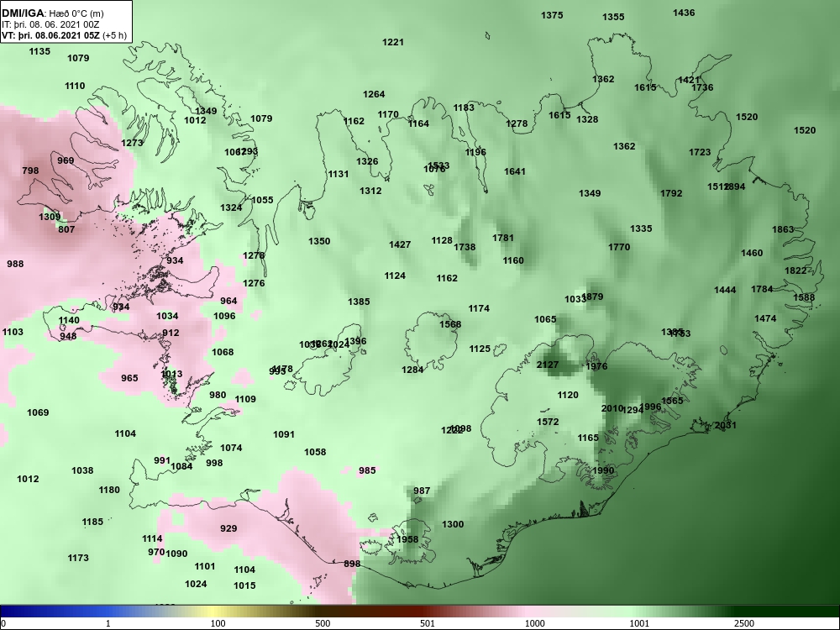The image size is (840, 630).
Task: Click the 1091 map value
Action: (284, 434)
